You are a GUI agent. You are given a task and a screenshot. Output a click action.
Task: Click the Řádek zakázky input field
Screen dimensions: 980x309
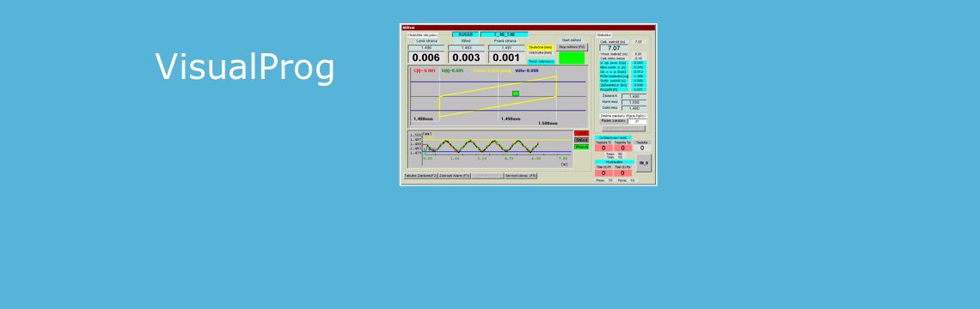[636, 121]
